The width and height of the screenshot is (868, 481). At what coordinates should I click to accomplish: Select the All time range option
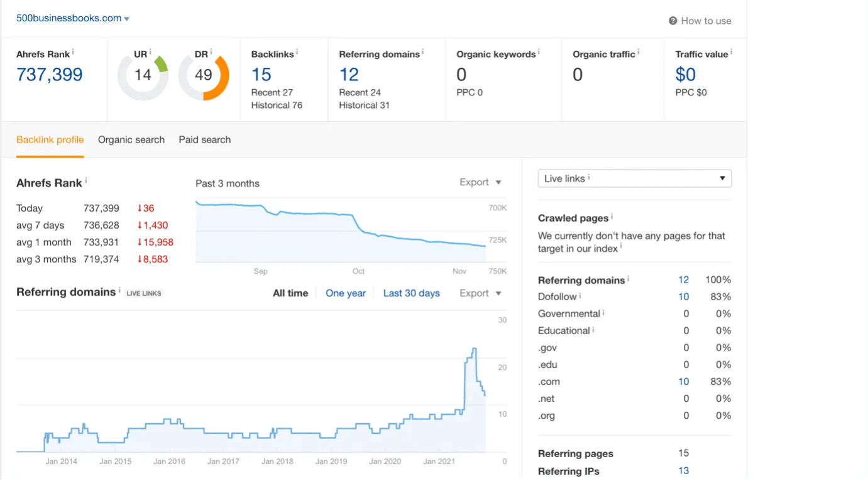click(290, 293)
